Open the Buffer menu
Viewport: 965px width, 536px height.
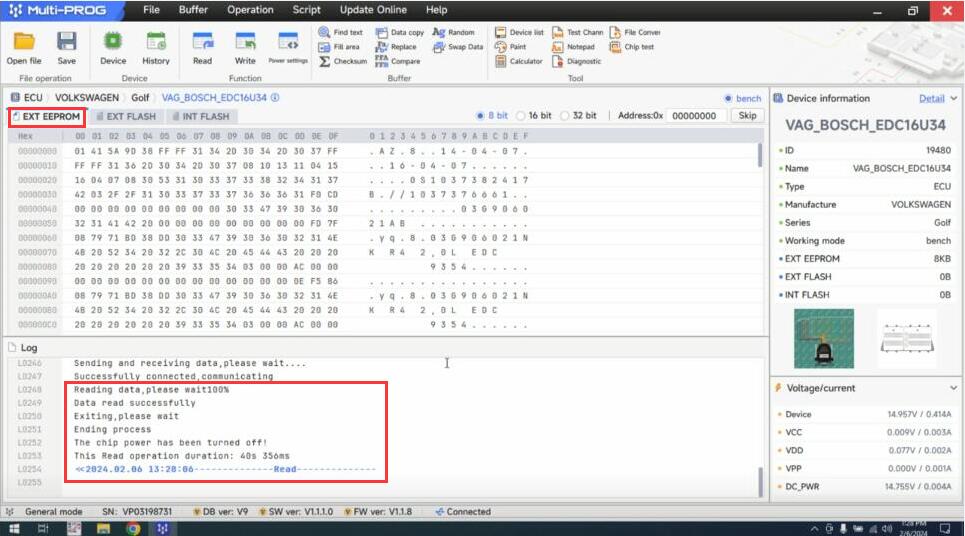[x=193, y=10]
